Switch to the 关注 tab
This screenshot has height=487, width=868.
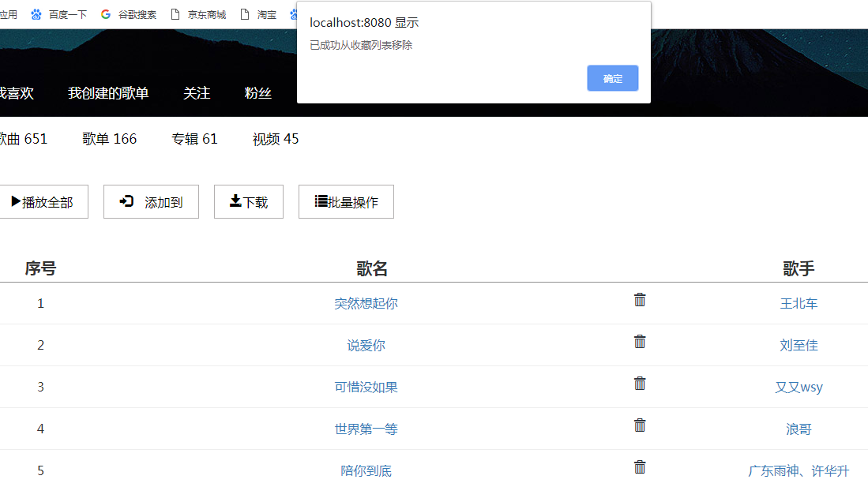tap(197, 93)
